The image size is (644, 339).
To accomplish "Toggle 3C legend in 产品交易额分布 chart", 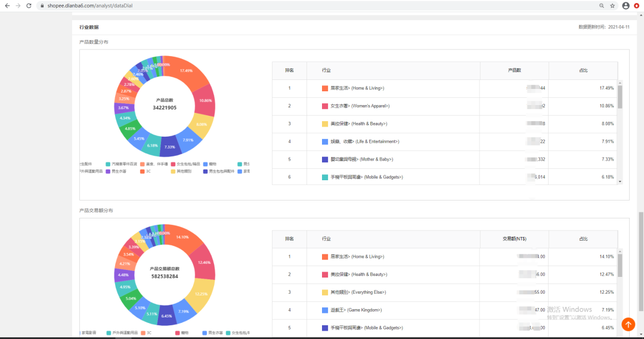I will (x=146, y=333).
